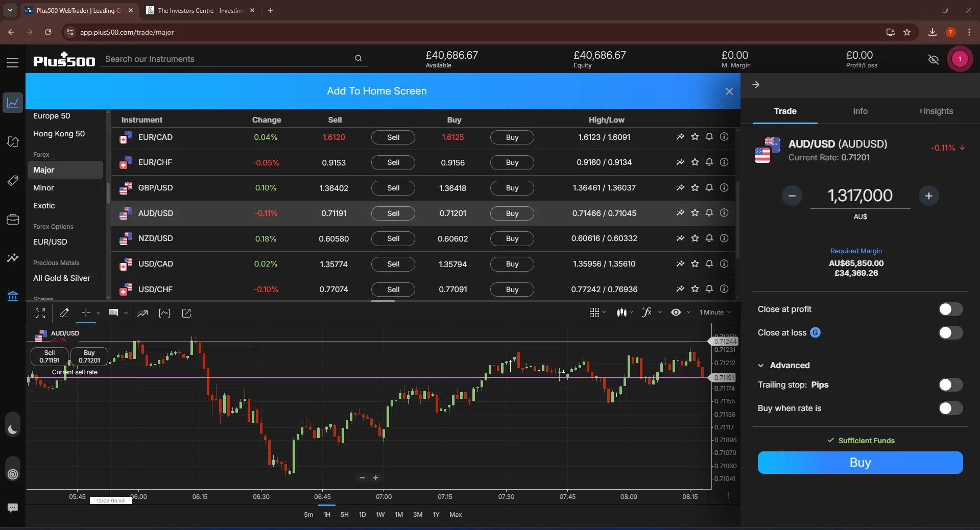
Task: Open the live chat bubble icon
Action: [13, 508]
